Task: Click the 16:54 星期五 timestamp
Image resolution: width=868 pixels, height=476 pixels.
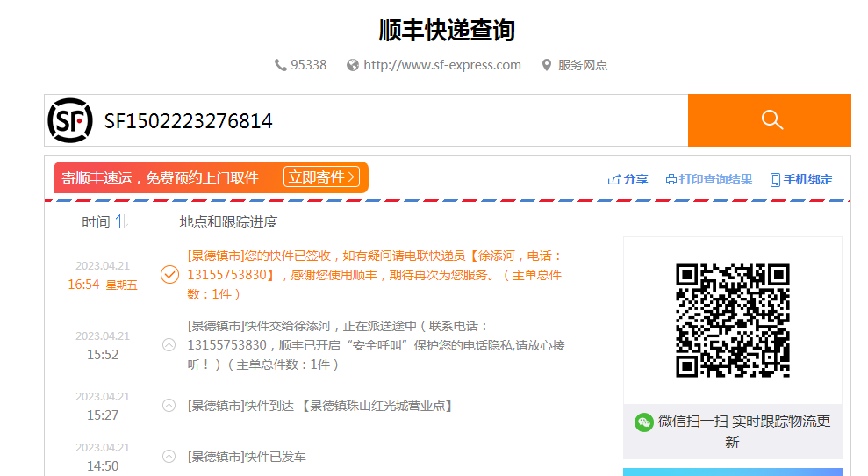Action: coord(103,285)
